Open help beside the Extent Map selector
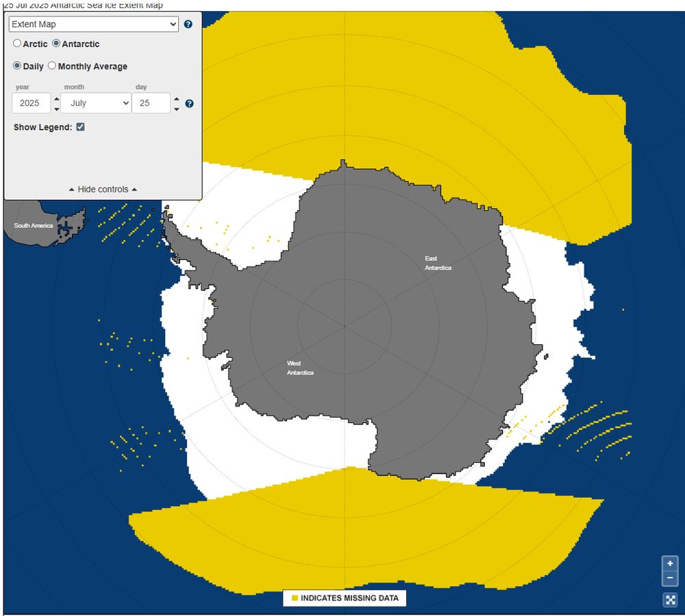The height and width of the screenshot is (616, 685). point(188,23)
